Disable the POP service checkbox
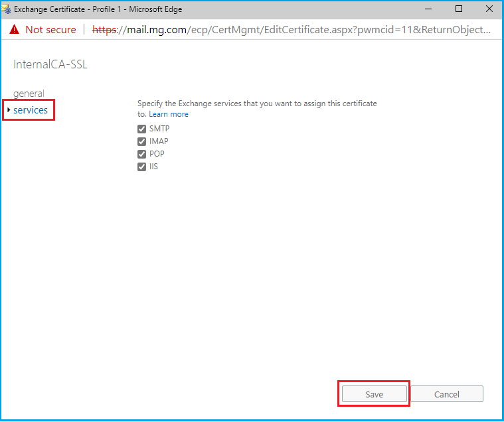504x422 pixels. pyautogui.click(x=141, y=154)
